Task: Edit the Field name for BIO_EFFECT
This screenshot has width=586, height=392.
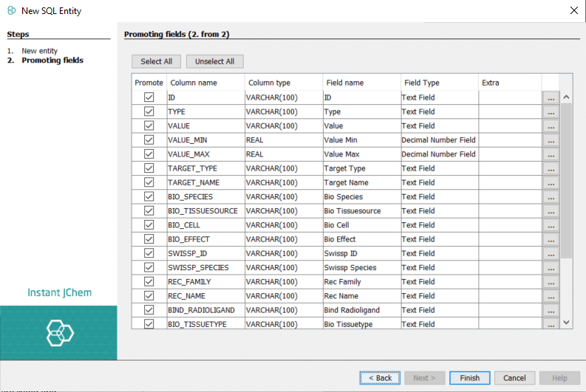Action: (361, 239)
